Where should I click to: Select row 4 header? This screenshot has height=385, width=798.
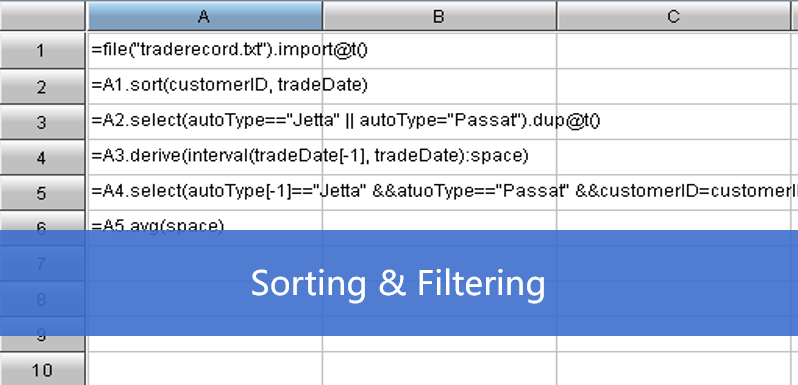pyautogui.click(x=42, y=157)
